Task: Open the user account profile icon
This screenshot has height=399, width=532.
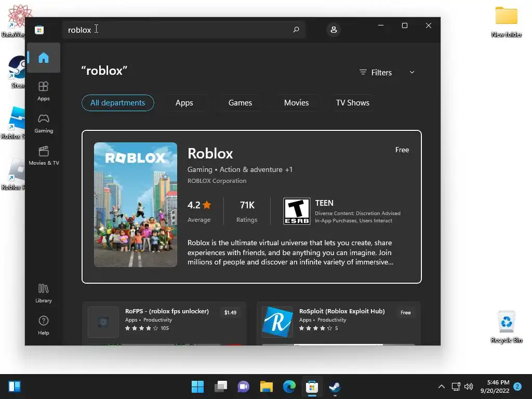Action: click(334, 30)
